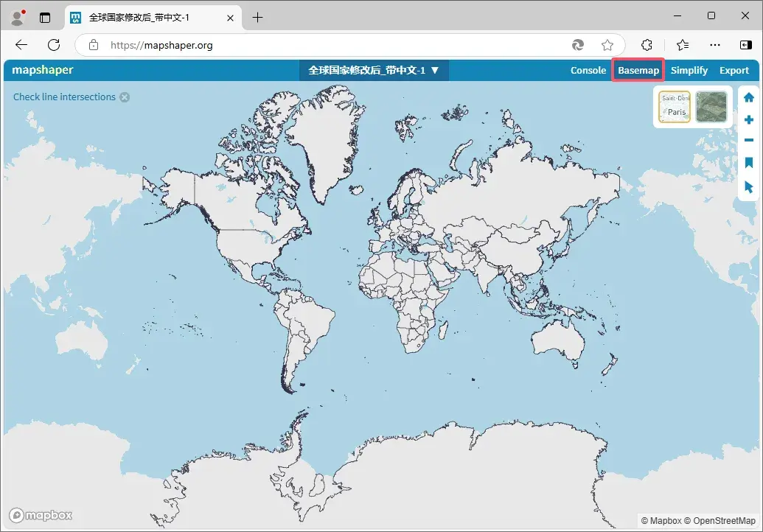Click the Mapbox logo

click(41, 514)
